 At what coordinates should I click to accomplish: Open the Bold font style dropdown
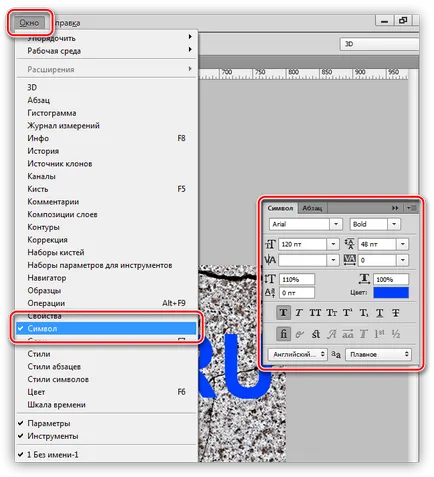tap(394, 224)
